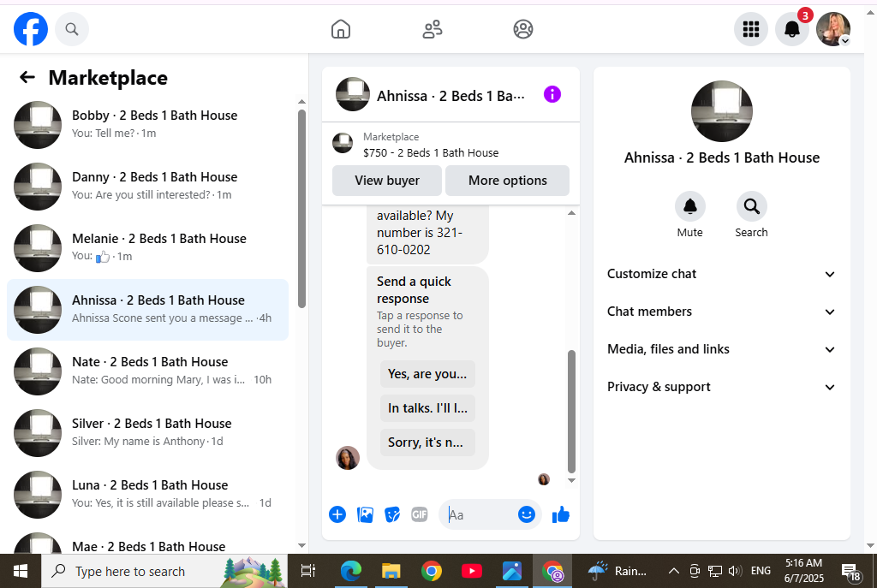877x588 pixels.
Task: Expand Chat members section
Action: point(721,312)
